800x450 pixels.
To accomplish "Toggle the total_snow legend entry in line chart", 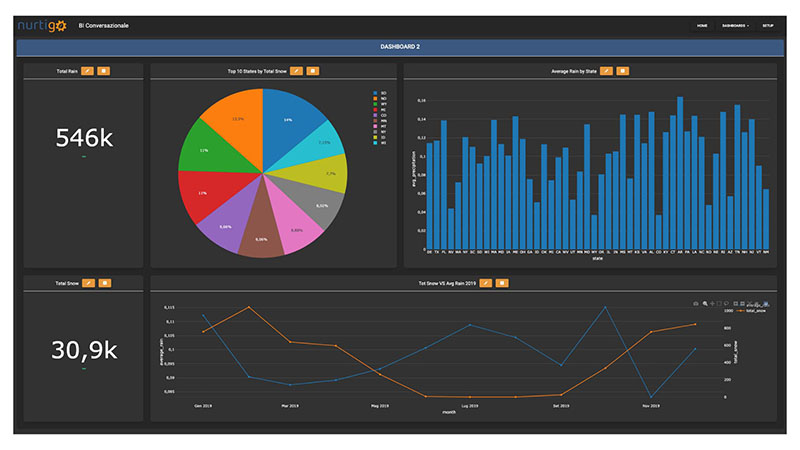I will point(752,311).
